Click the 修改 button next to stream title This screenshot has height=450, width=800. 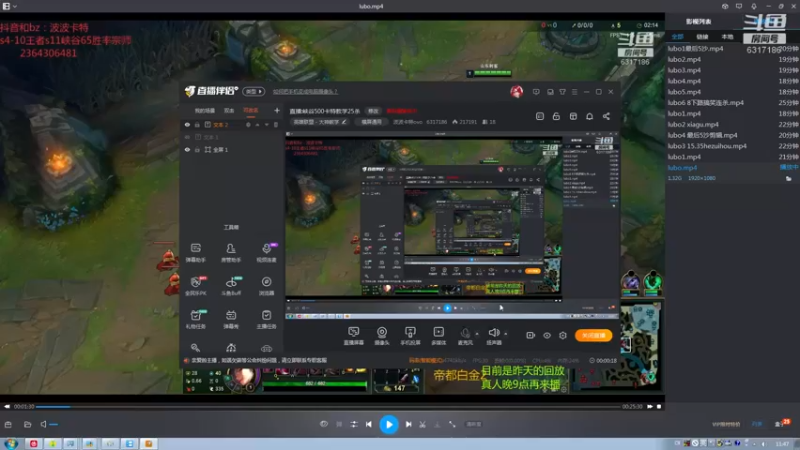[373, 111]
